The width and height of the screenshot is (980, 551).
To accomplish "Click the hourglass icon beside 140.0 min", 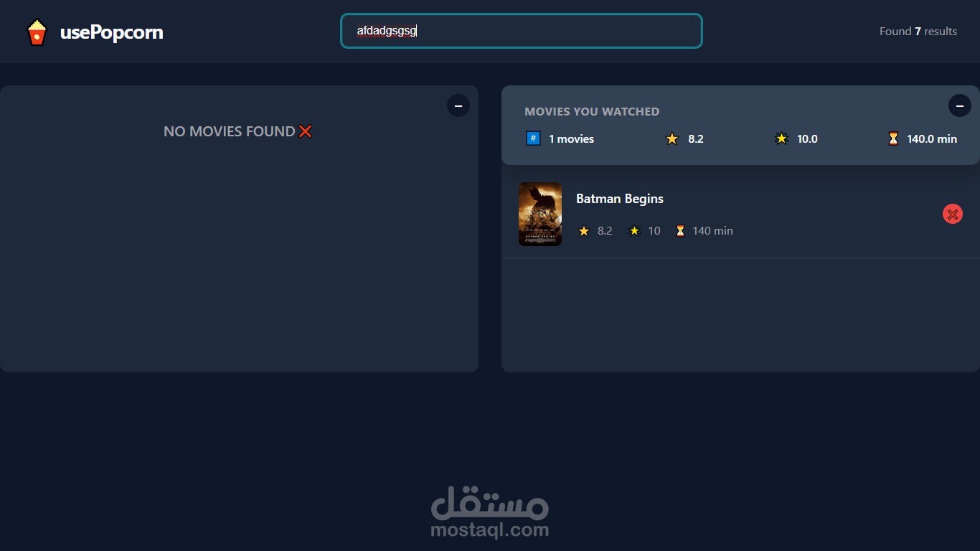I will [x=893, y=138].
